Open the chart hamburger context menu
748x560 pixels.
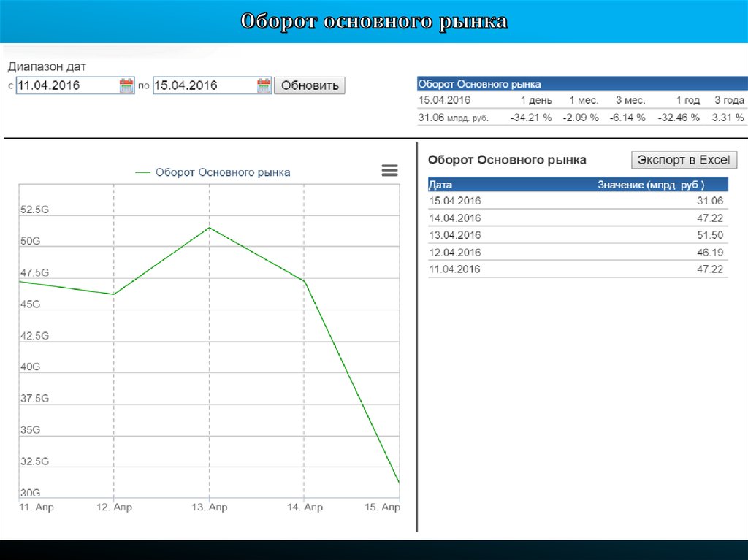coord(389,171)
